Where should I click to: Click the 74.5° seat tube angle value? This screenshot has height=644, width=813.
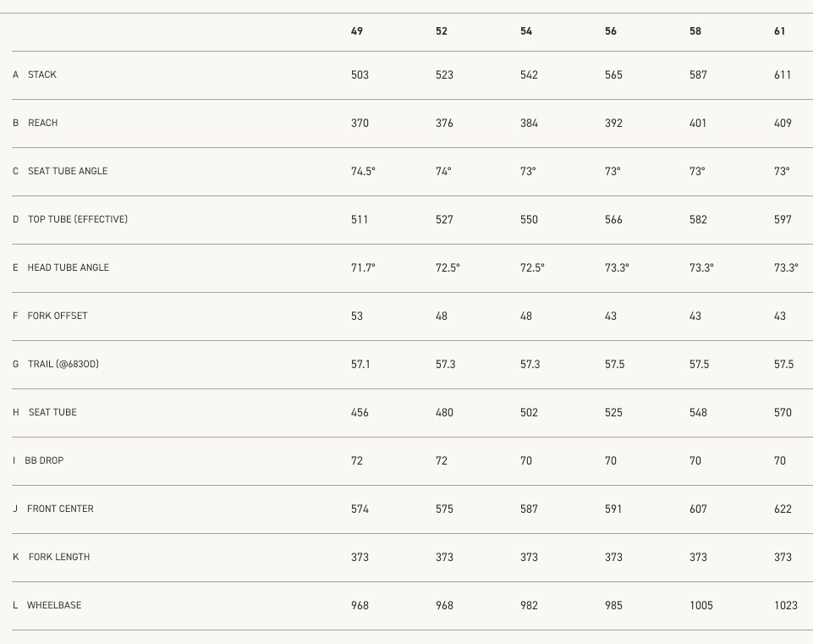[x=363, y=172]
